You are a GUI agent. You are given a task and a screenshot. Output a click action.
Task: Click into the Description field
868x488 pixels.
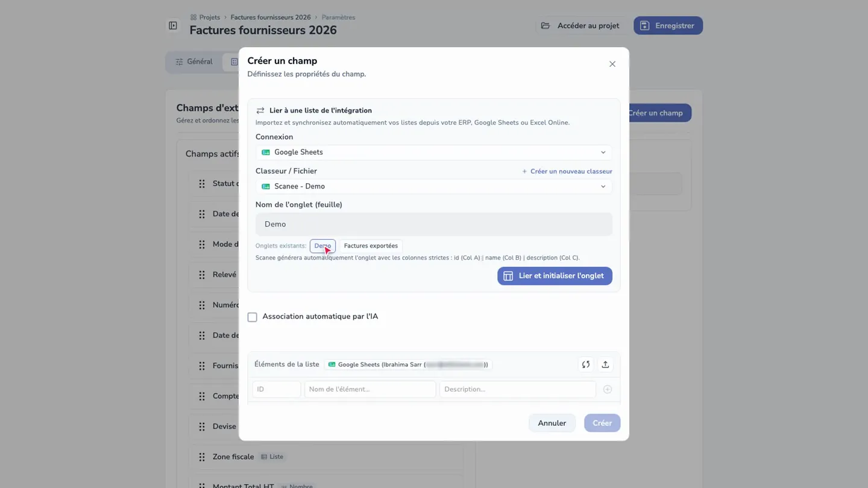[x=518, y=389]
